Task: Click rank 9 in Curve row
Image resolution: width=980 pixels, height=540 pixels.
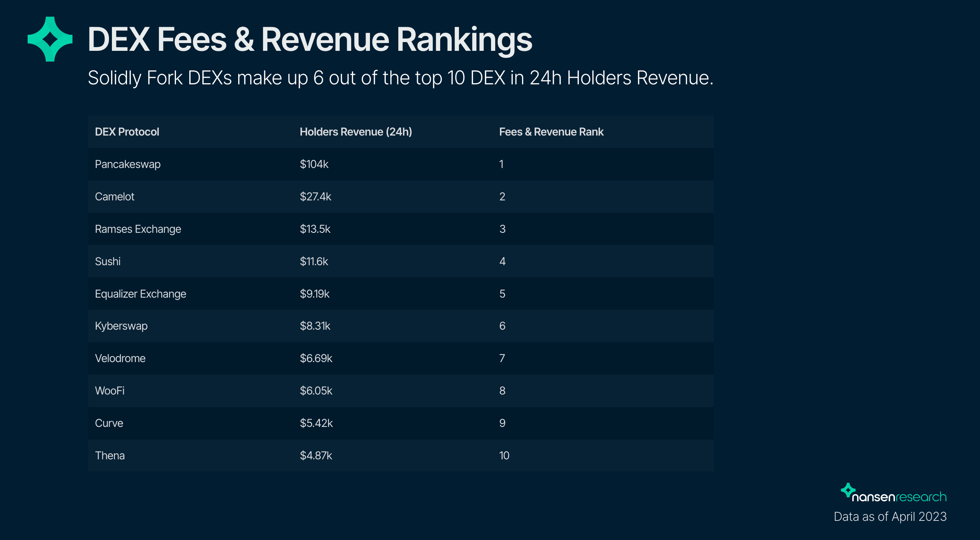Action: pos(502,423)
